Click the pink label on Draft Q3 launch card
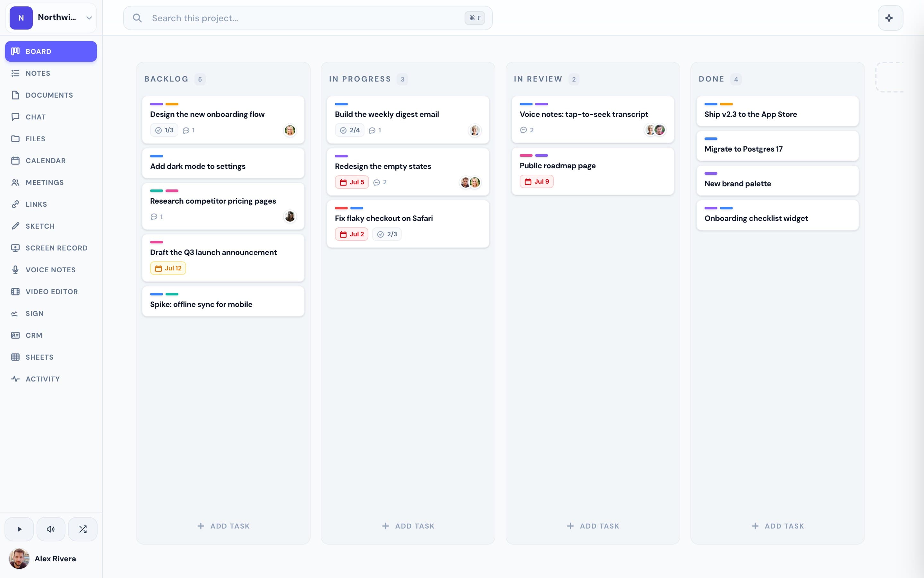924x578 pixels. [x=157, y=242]
